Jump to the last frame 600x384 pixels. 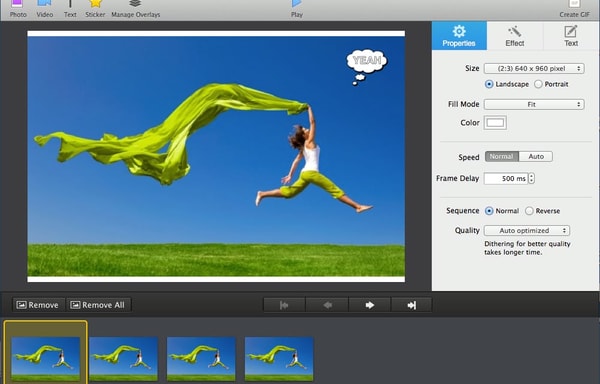(x=411, y=305)
